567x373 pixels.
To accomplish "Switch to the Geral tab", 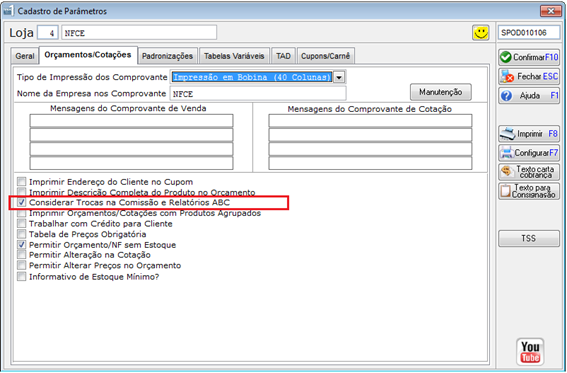I will pos(25,56).
